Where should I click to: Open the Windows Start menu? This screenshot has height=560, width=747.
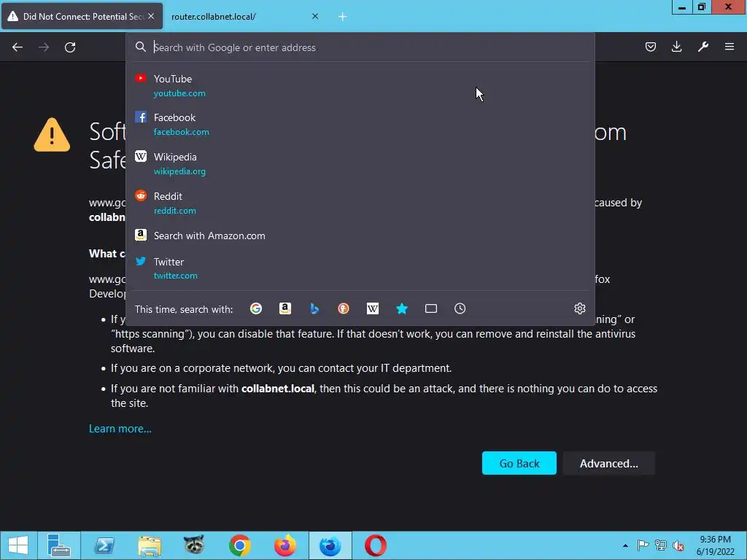tap(18, 545)
